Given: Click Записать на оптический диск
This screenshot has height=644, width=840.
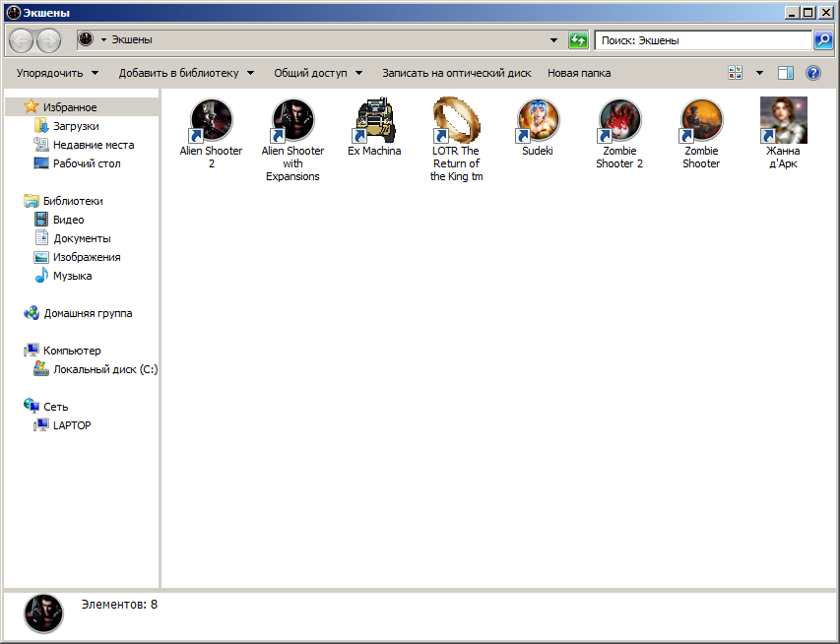Looking at the screenshot, I should 456,73.
